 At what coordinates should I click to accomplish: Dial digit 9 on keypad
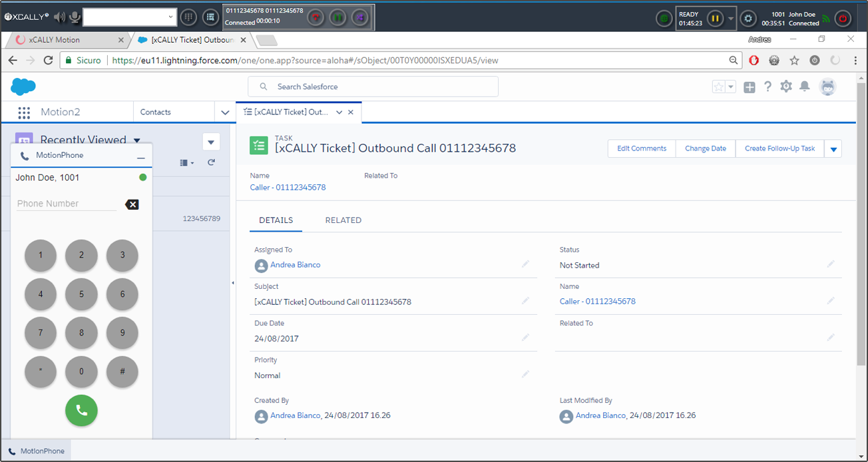click(x=122, y=333)
